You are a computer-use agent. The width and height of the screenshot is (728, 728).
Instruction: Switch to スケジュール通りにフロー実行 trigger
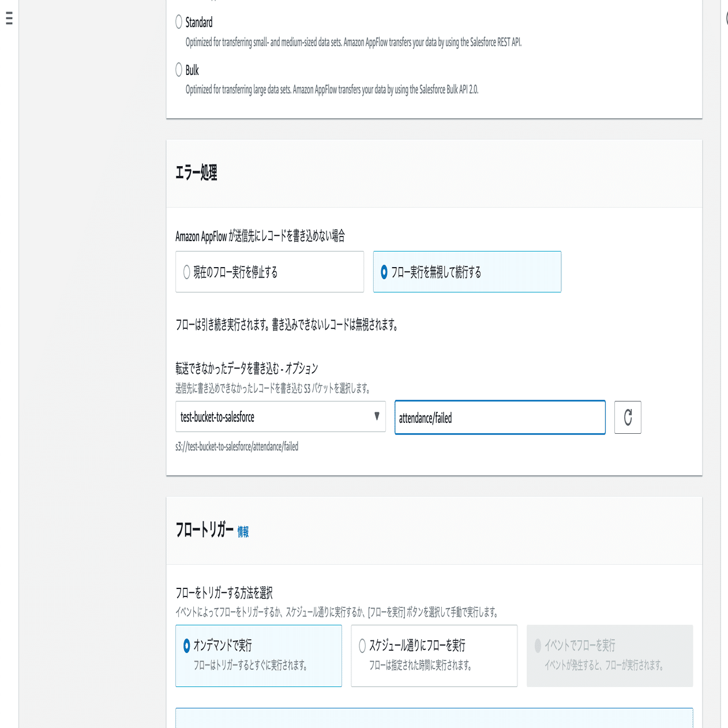(x=363, y=646)
